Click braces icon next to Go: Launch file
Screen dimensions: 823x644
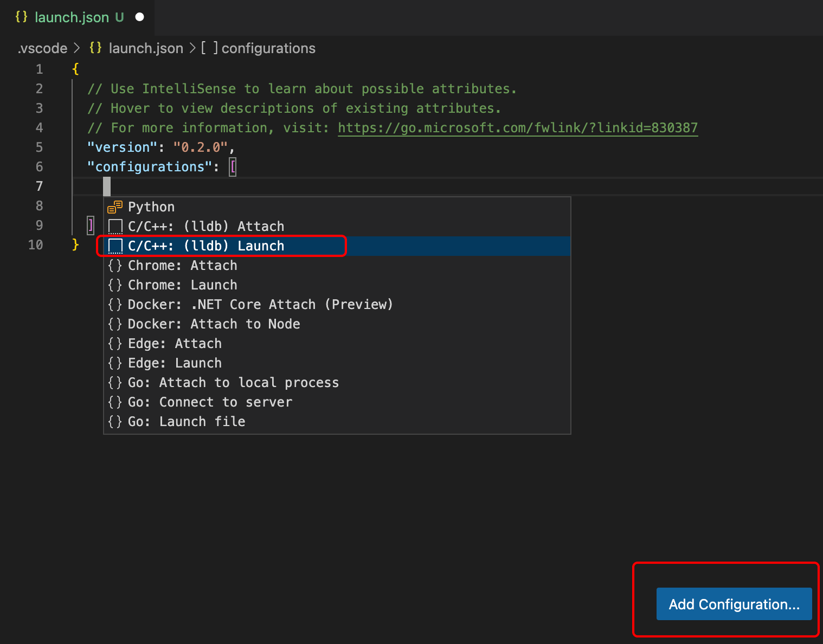[115, 422]
